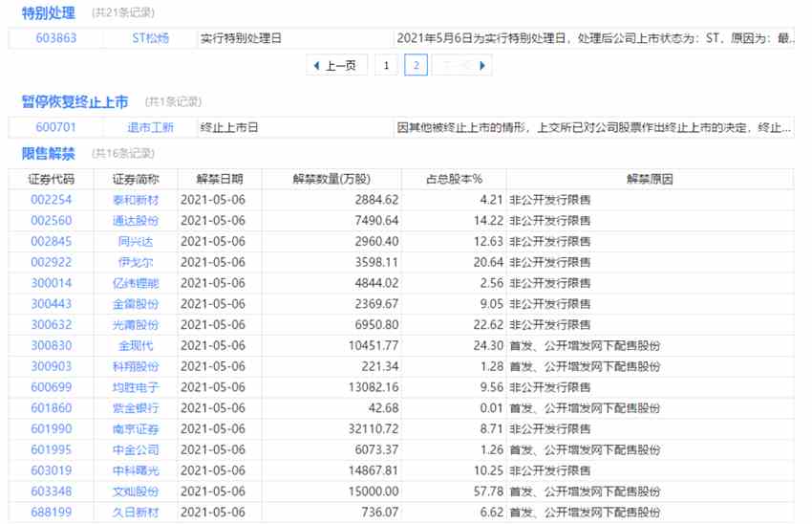Open stock code 601990 link
Viewport: 812px width, 524px height.
(x=51, y=429)
